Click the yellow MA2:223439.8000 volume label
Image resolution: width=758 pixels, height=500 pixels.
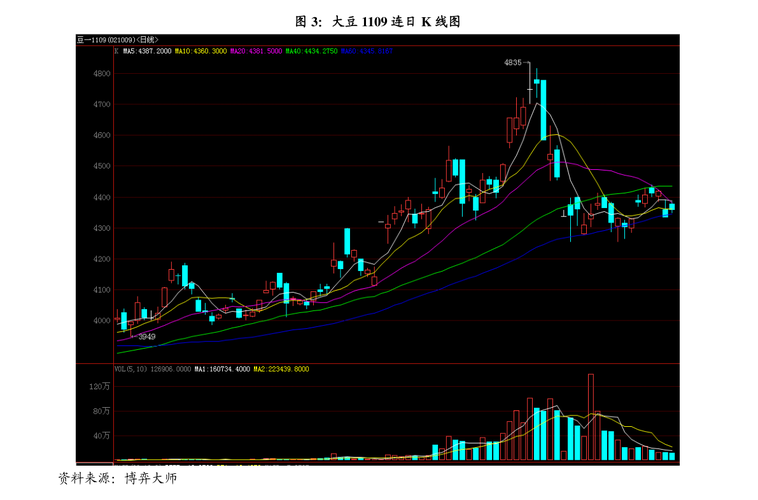[x=281, y=369]
